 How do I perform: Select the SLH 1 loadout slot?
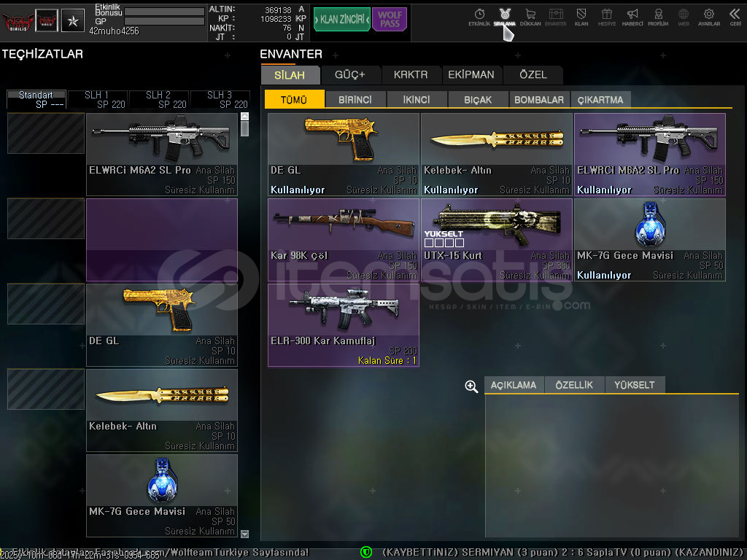pos(97,99)
